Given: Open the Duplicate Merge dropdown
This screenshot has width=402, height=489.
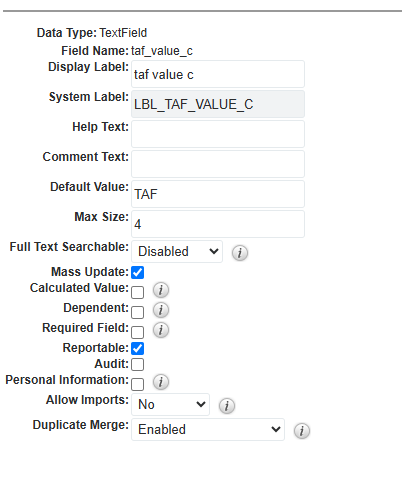Looking at the screenshot, I should (x=208, y=429).
